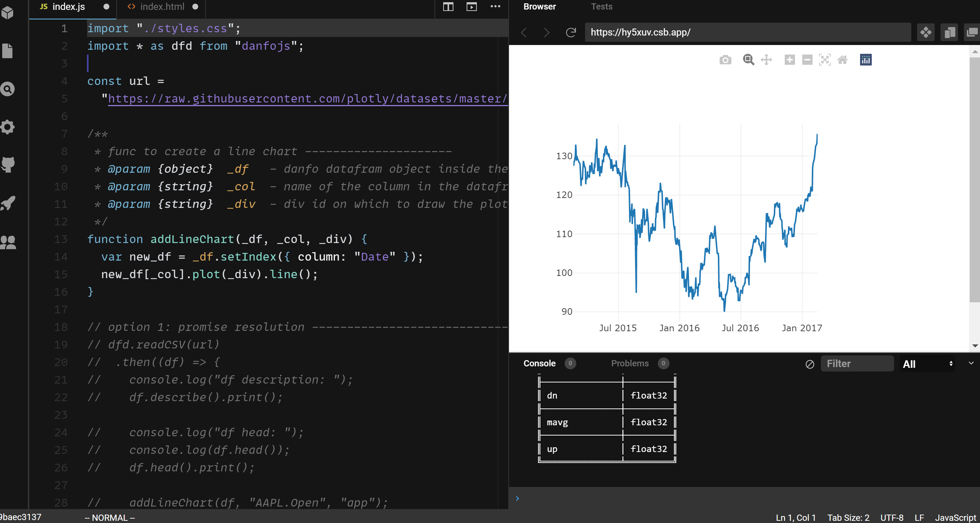Open the GitHub panel from the sidebar

pyautogui.click(x=8, y=164)
